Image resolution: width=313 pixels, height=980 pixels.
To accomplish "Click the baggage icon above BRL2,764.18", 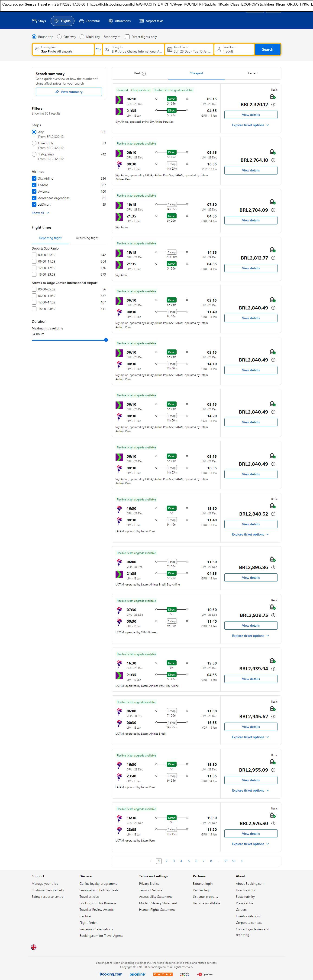I will click(x=272, y=152).
